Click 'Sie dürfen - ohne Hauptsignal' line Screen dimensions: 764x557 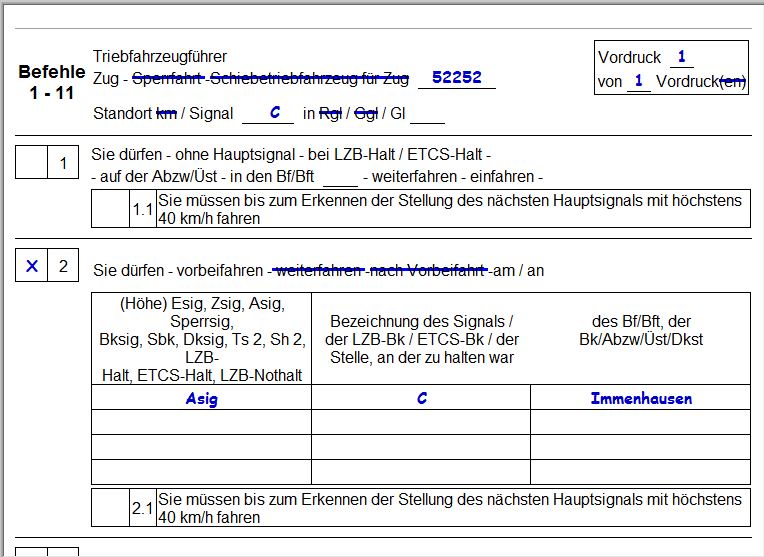coord(291,154)
